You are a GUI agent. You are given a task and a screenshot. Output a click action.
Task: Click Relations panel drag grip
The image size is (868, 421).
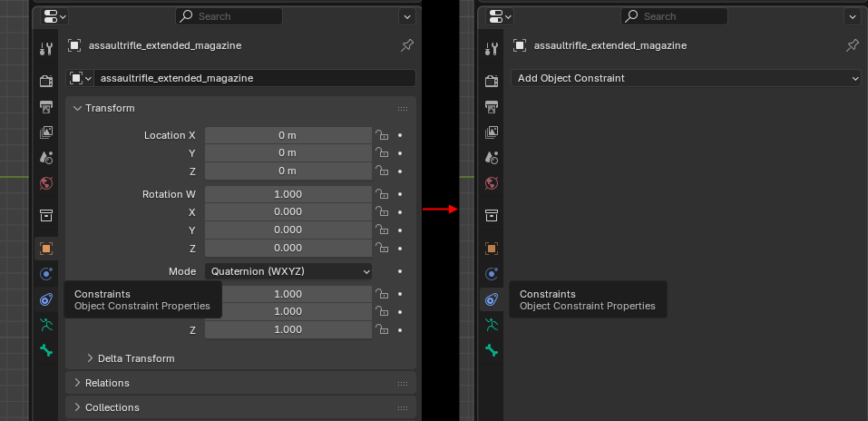point(403,383)
